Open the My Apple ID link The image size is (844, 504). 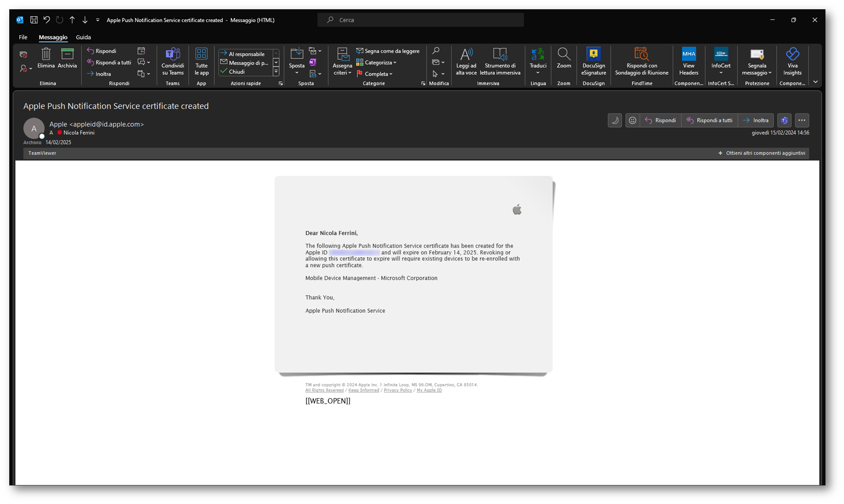429,390
